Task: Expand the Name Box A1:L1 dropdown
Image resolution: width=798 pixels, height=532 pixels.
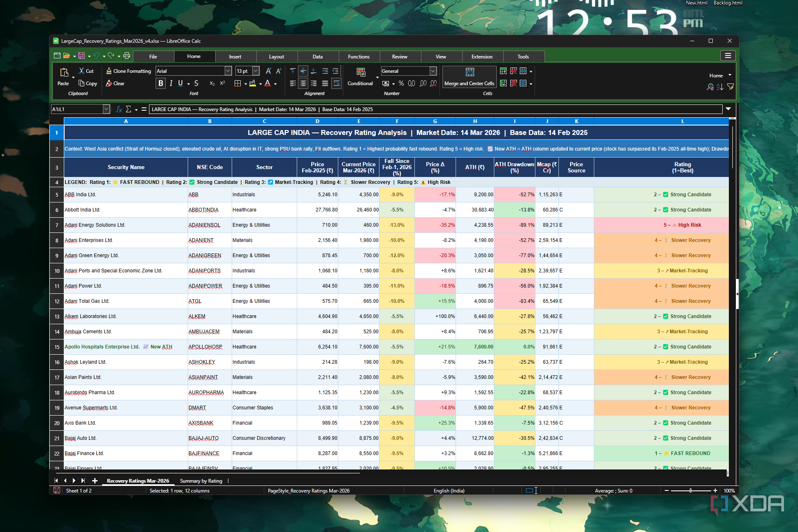Action: click(x=106, y=109)
